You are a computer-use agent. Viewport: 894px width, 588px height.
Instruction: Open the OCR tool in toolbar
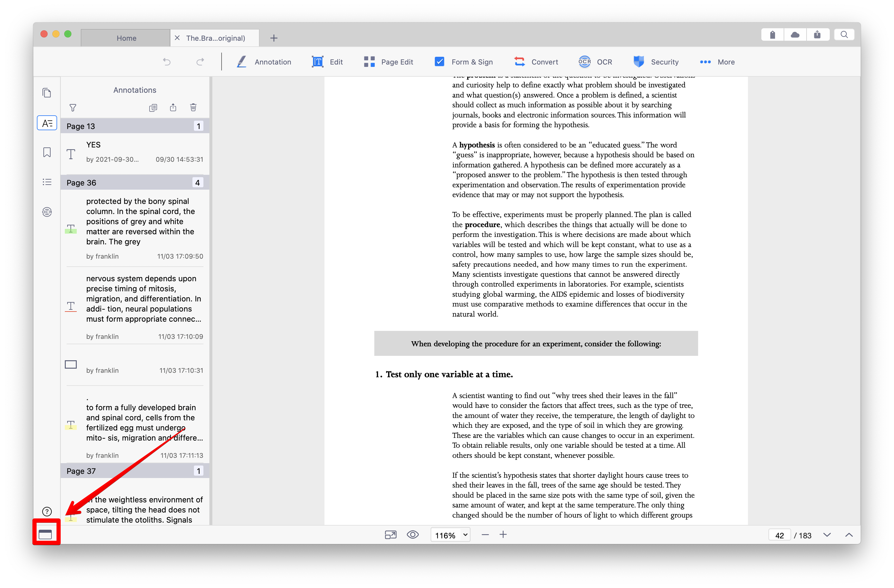[595, 62]
